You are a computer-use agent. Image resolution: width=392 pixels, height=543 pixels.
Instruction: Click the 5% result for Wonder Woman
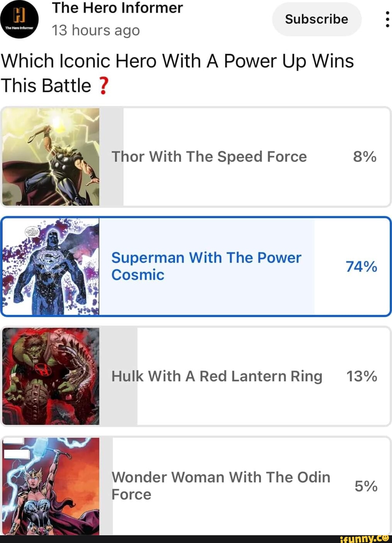[366, 486]
